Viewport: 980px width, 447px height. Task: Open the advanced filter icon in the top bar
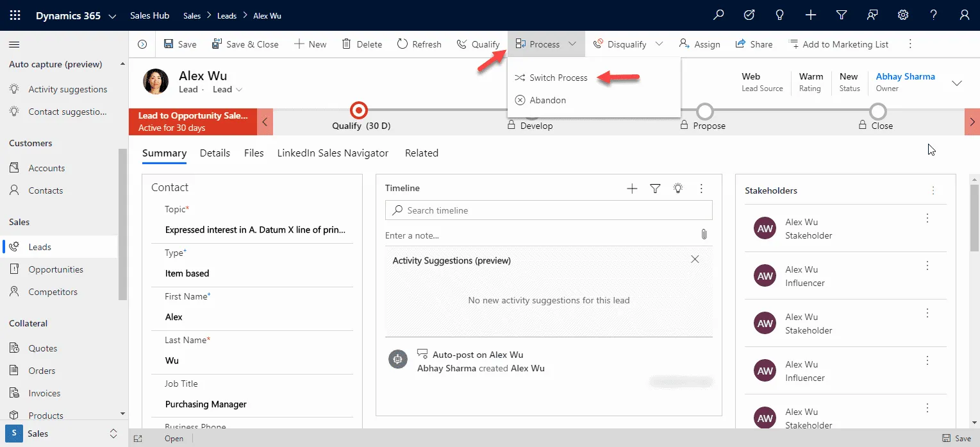[x=841, y=15]
